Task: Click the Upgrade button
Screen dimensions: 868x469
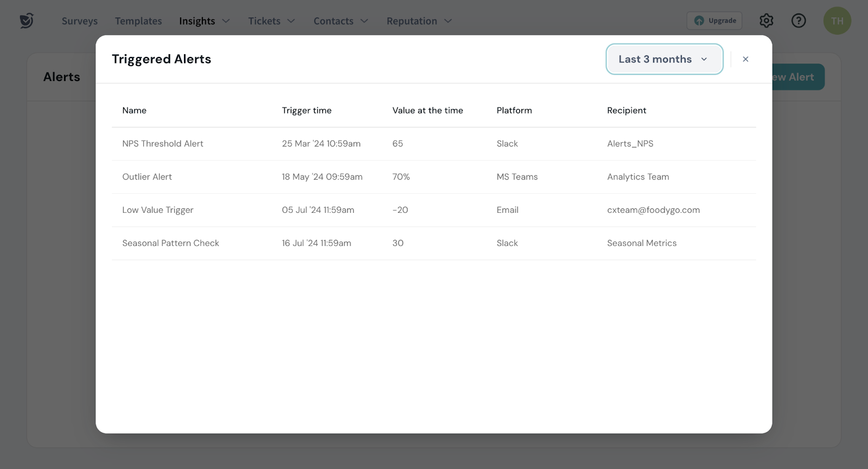Action: click(x=714, y=21)
